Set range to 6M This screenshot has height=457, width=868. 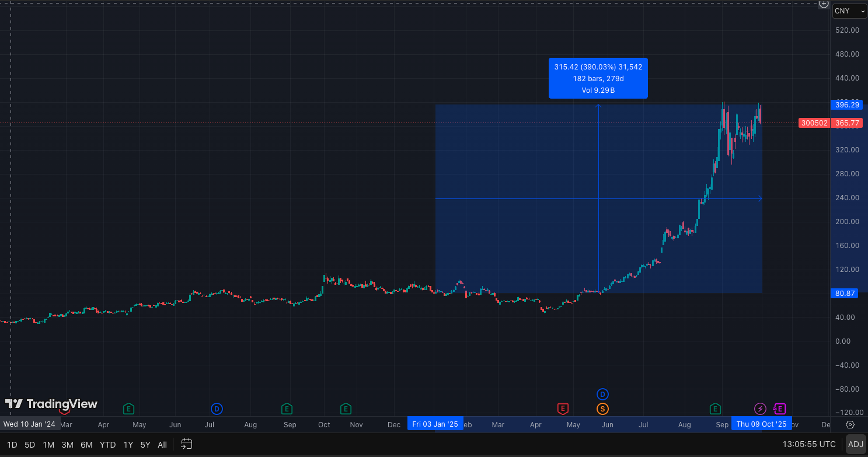(x=86, y=445)
